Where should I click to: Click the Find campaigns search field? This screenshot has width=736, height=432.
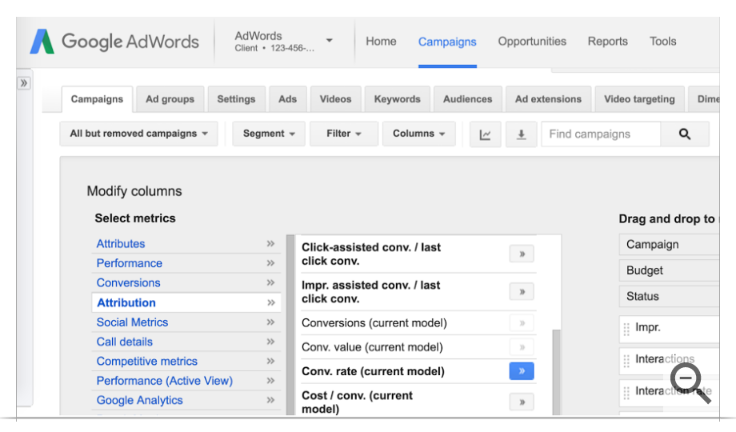pos(601,134)
